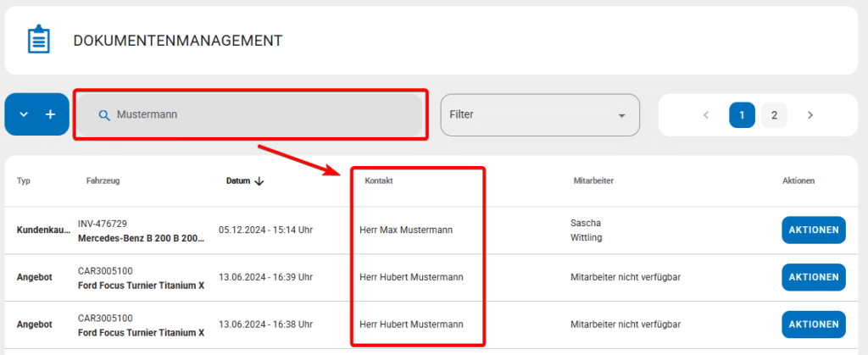Click the magnifier search icon

tap(104, 115)
